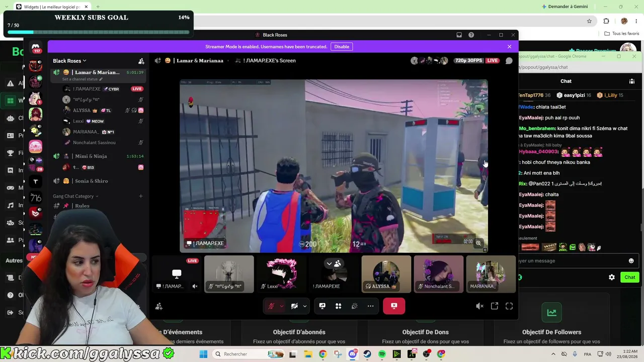Click the pink Tokyo-style server icon
The image size is (644, 362).
(x=35, y=147)
